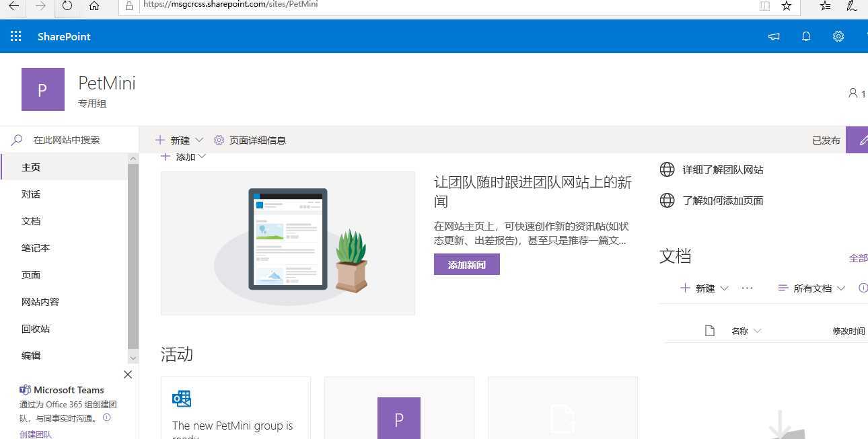
Task: Open the notifications bell
Action: pyautogui.click(x=805, y=36)
